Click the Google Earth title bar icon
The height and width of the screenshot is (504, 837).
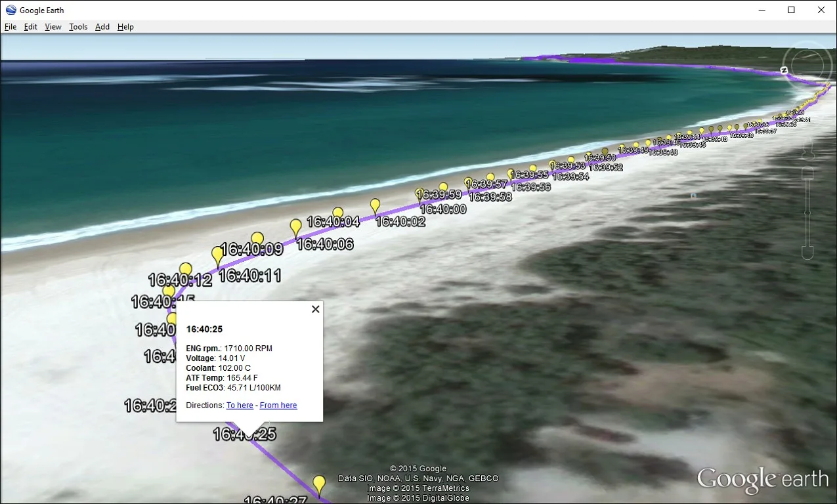click(11, 10)
